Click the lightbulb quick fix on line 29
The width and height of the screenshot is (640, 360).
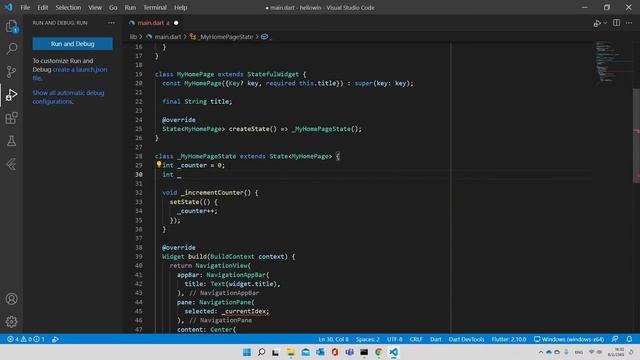(x=159, y=164)
